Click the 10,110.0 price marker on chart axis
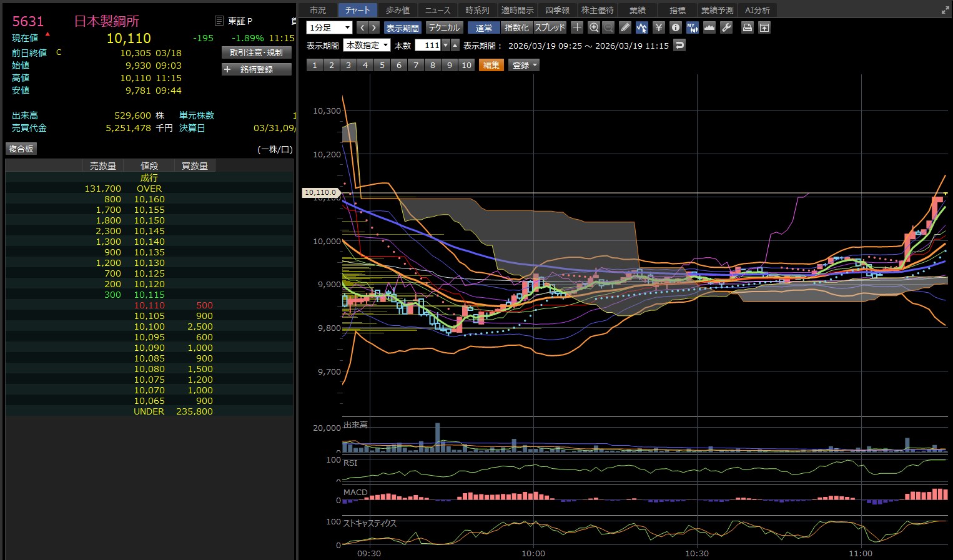 320,192
